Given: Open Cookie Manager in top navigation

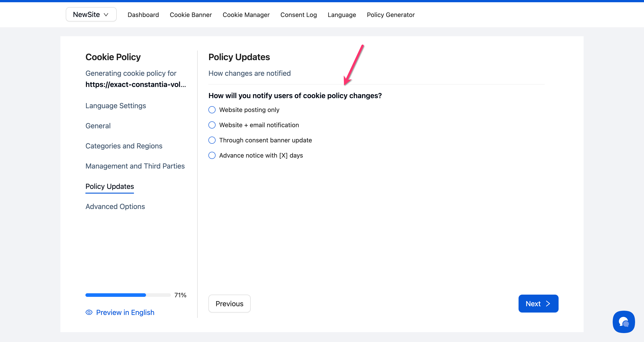Looking at the screenshot, I should click(x=246, y=15).
